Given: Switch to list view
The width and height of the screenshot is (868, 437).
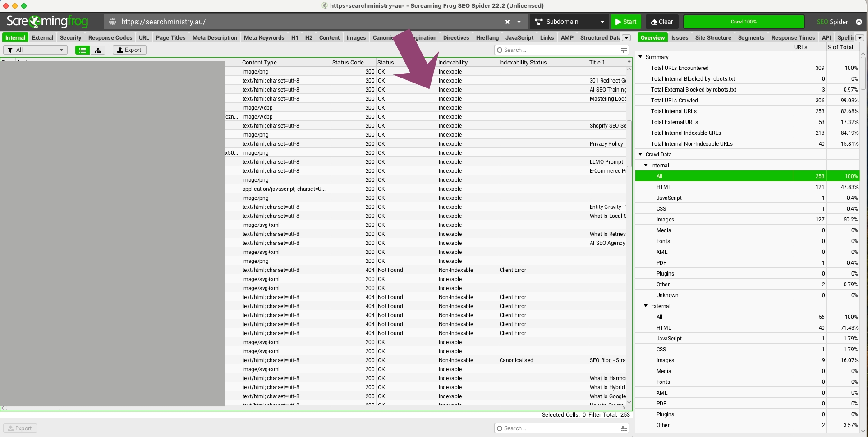Looking at the screenshot, I should [x=82, y=50].
